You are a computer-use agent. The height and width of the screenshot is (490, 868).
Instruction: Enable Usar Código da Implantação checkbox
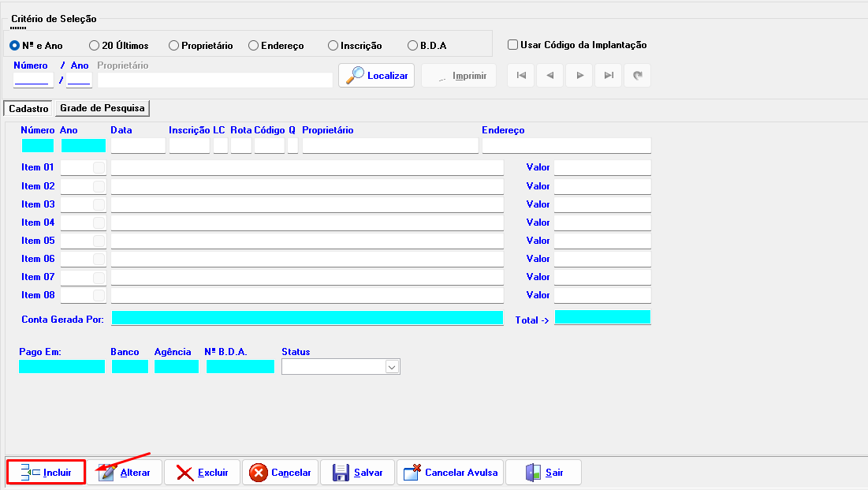[513, 45]
